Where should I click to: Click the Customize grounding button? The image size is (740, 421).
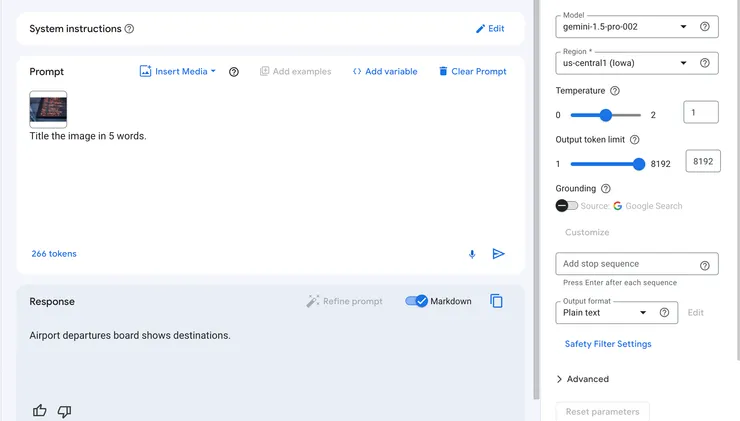pos(587,232)
